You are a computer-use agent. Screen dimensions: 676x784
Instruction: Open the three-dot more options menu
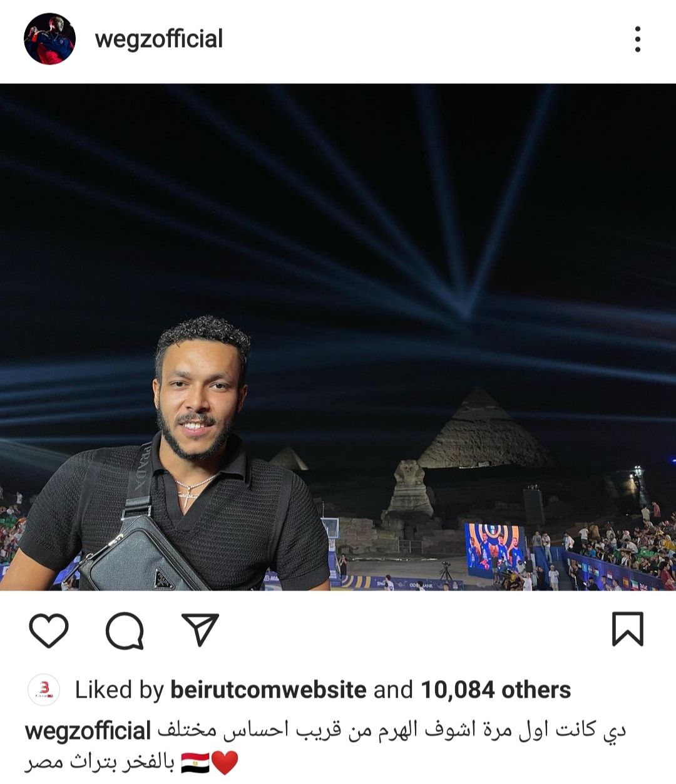coord(637,39)
